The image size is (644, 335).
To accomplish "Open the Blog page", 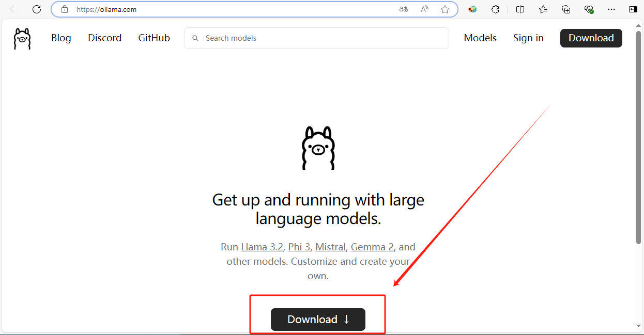I will pyautogui.click(x=61, y=38).
